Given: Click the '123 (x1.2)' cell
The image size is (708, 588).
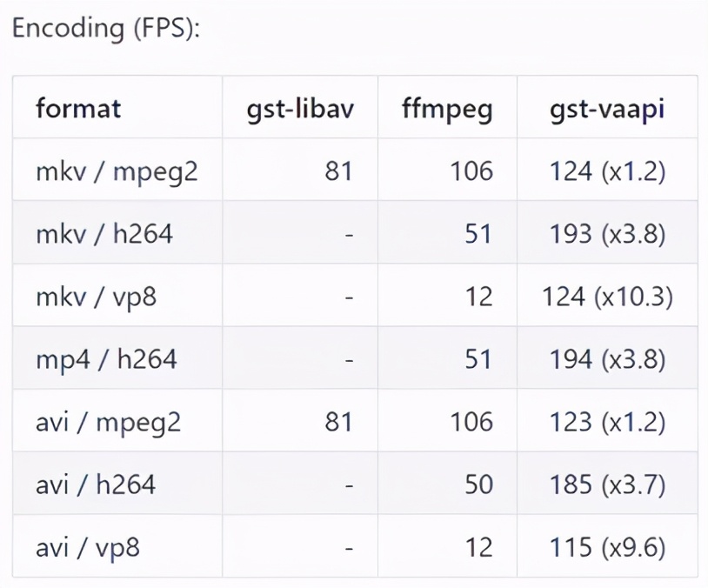Looking at the screenshot, I should pyautogui.click(x=607, y=422).
